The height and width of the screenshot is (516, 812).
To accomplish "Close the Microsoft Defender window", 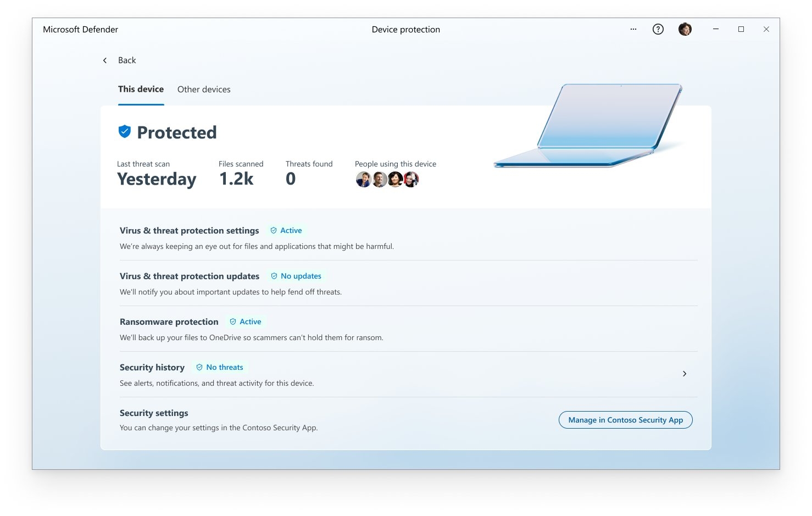I will coord(766,29).
